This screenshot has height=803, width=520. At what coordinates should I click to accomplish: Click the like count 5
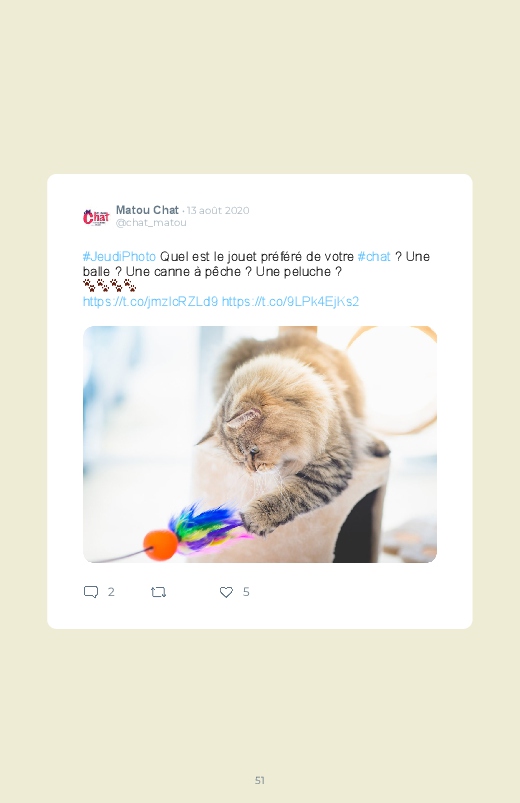pos(246,592)
